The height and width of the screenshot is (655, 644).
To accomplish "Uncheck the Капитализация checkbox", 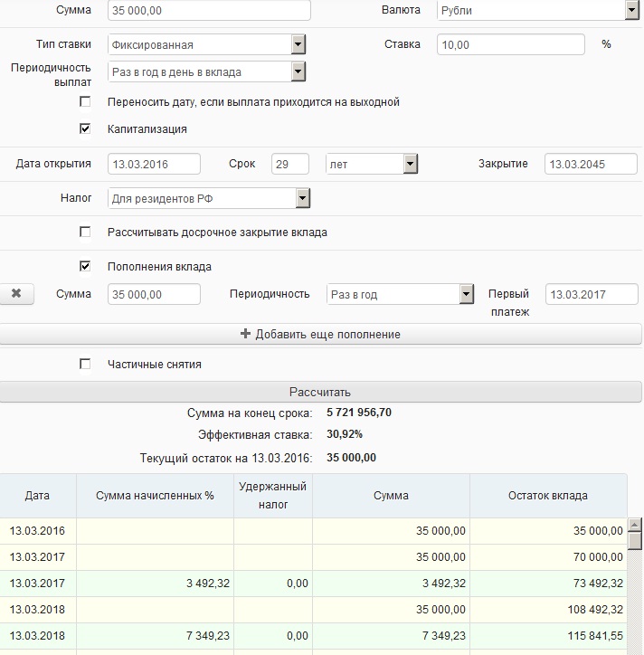I will click(x=85, y=128).
